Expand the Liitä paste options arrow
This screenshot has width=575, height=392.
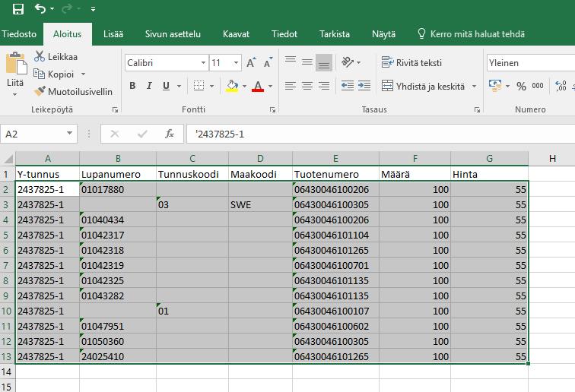click(14, 94)
